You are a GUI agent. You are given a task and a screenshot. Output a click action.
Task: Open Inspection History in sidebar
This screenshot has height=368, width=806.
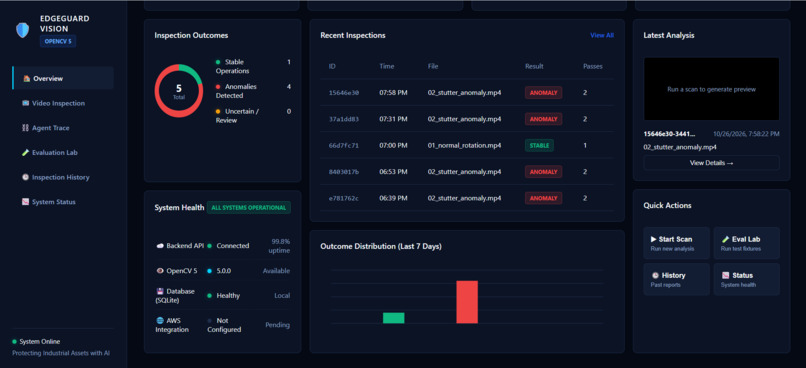pos(63,177)
